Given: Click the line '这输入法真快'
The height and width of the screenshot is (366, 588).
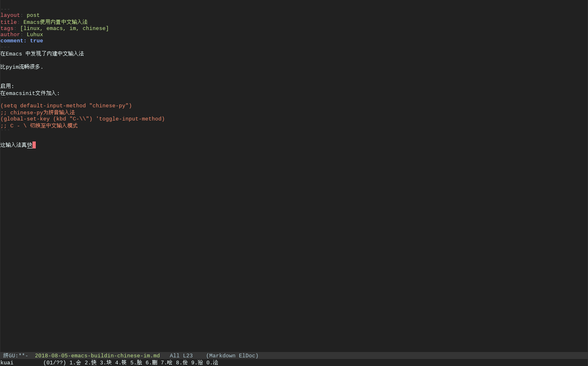Looking at the screenshot, I should pos(16,145).
